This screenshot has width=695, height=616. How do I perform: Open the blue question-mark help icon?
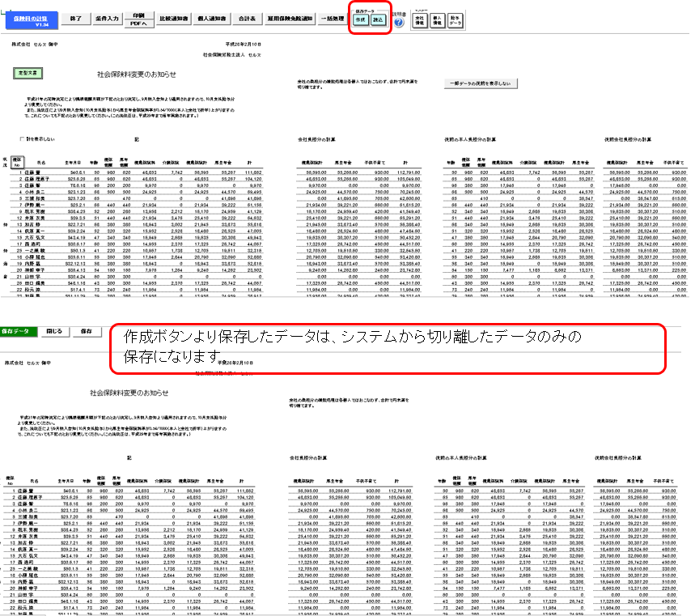[x=399, y=23]
